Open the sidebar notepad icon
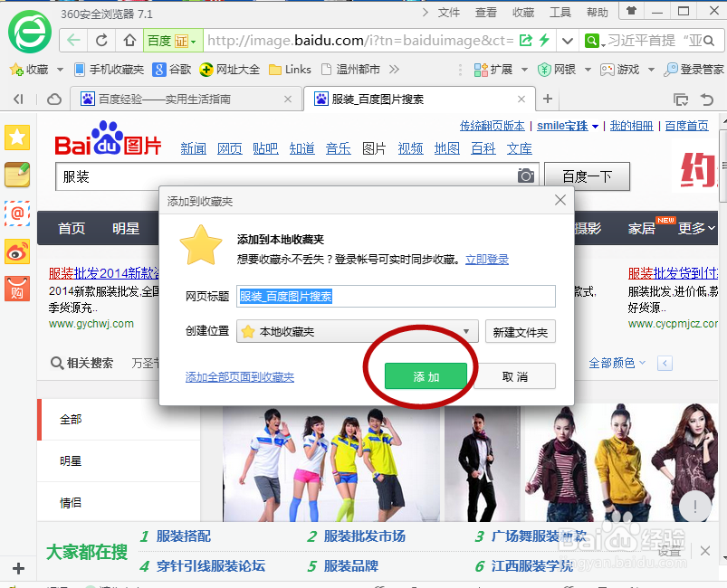 pyautogui.click(x=17, y=175)
